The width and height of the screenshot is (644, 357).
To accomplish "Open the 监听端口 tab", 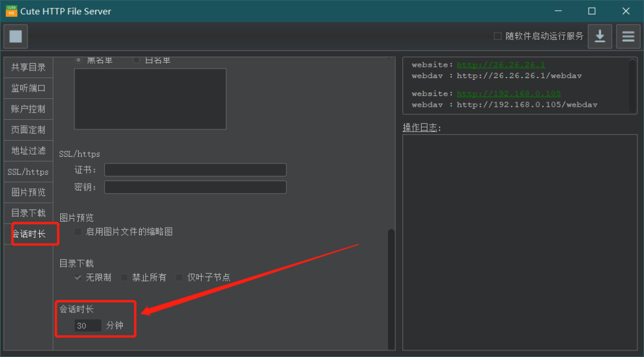I will [29, 88].
